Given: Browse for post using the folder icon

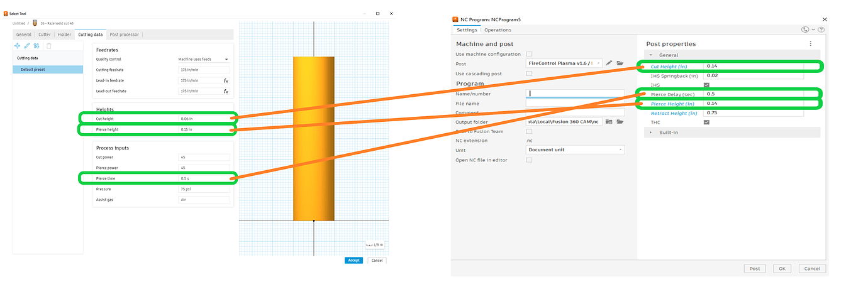Looking at the screenshot, I should point(620,63).
